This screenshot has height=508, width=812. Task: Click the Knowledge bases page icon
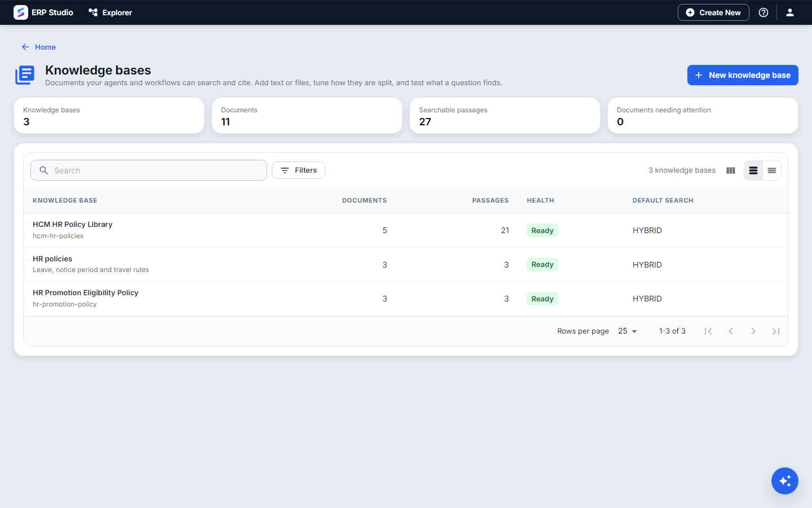pyautogui.click(x=25, y=75)
